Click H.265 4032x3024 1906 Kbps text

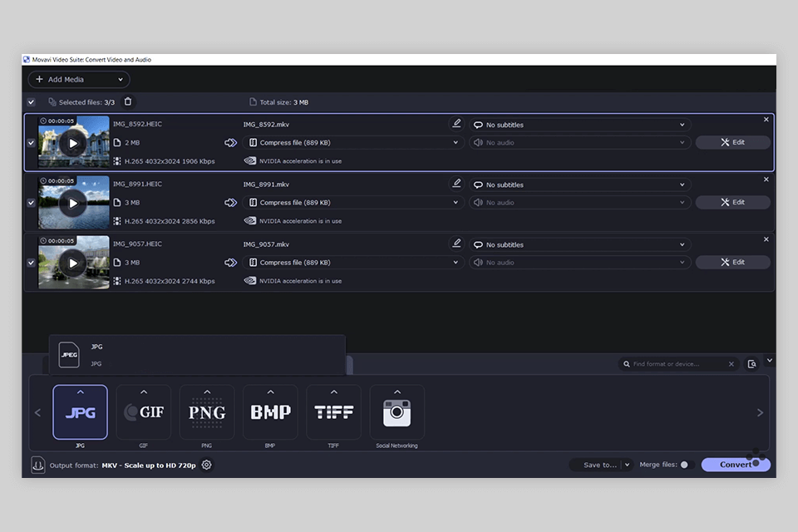point(170,161)
